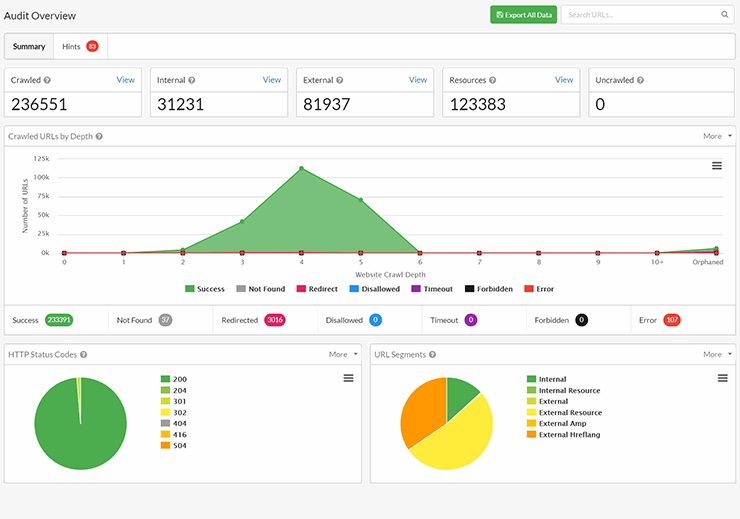Click Internal legend entry in URL Segments
Viewport: 740px width, 519px height.
pyautogui.click(x=547, y=379)
